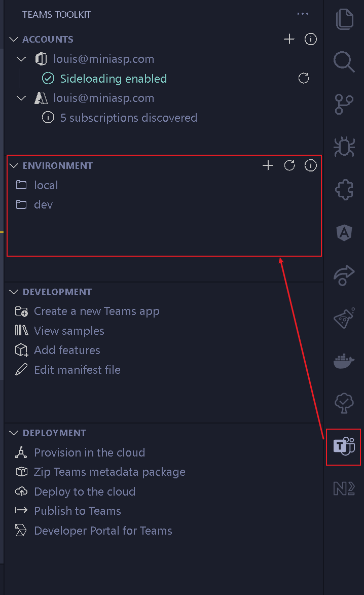Open Run and Debug bug icon

point(344,147)
